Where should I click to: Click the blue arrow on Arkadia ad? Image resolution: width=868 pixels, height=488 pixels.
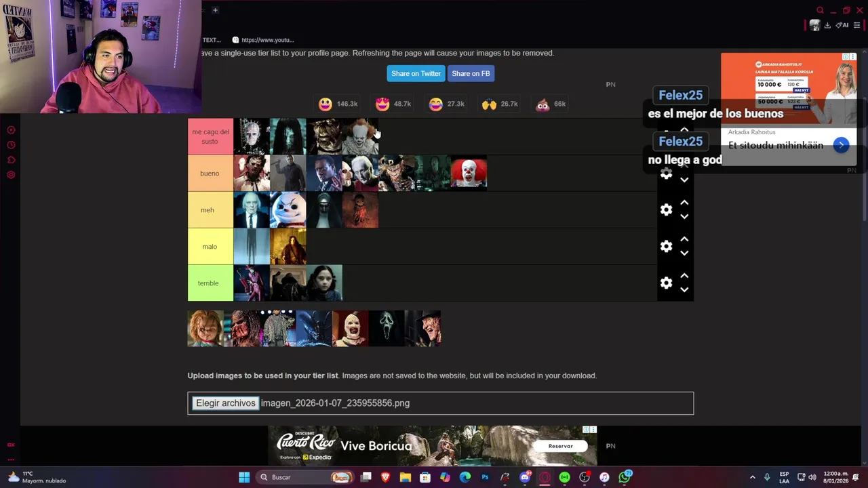tap(841, 145)
